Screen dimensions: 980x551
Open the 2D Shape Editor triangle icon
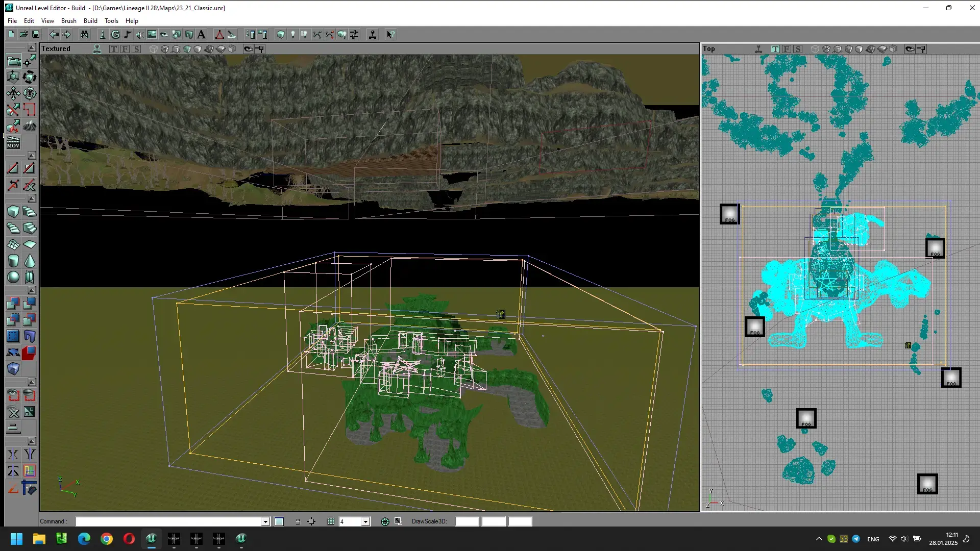[x=219, y=34]
